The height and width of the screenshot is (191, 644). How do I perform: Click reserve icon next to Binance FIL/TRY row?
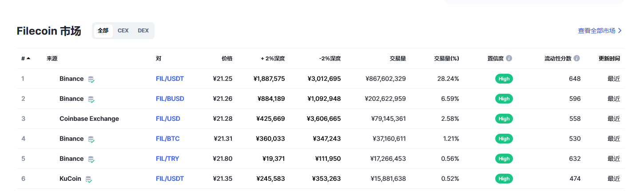(x=91, y=159)
